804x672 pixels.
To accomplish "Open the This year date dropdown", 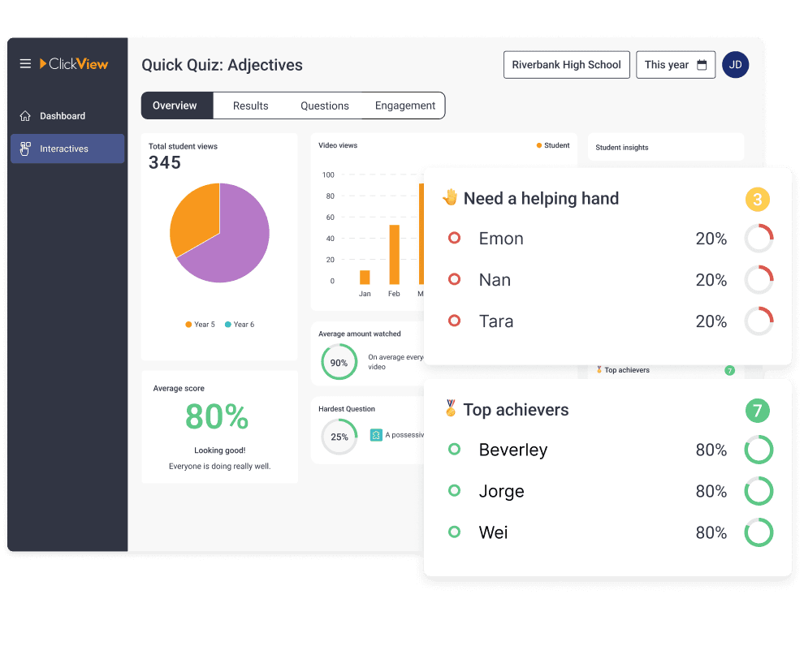I will point(675,65).
